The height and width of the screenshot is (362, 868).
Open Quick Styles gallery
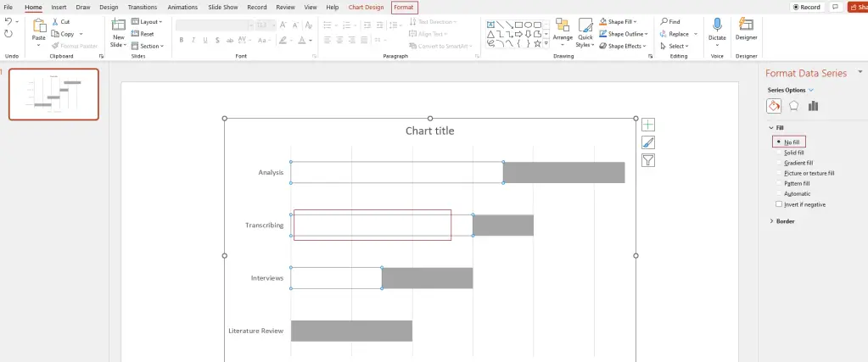(585, 33)
